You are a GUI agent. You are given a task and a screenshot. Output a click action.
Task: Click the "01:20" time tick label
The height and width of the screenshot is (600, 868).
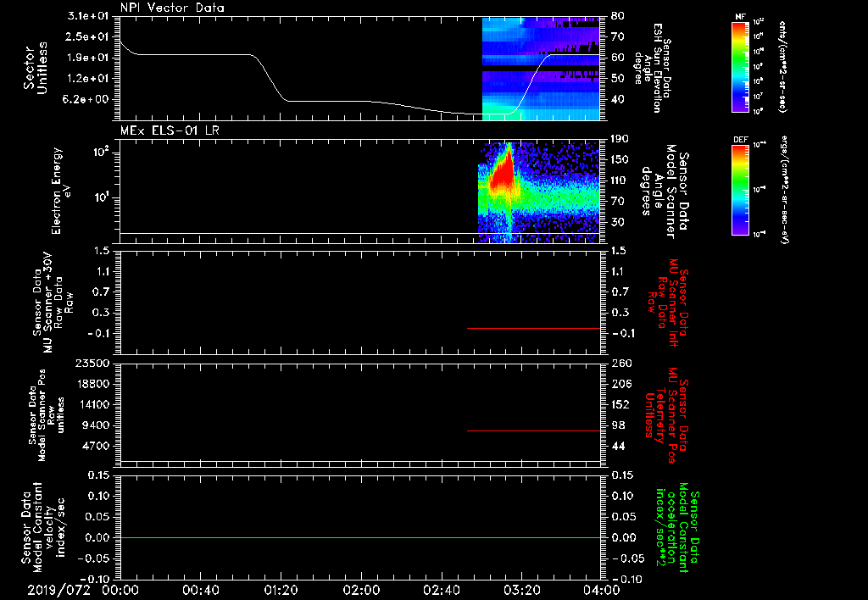pos(281,590)
